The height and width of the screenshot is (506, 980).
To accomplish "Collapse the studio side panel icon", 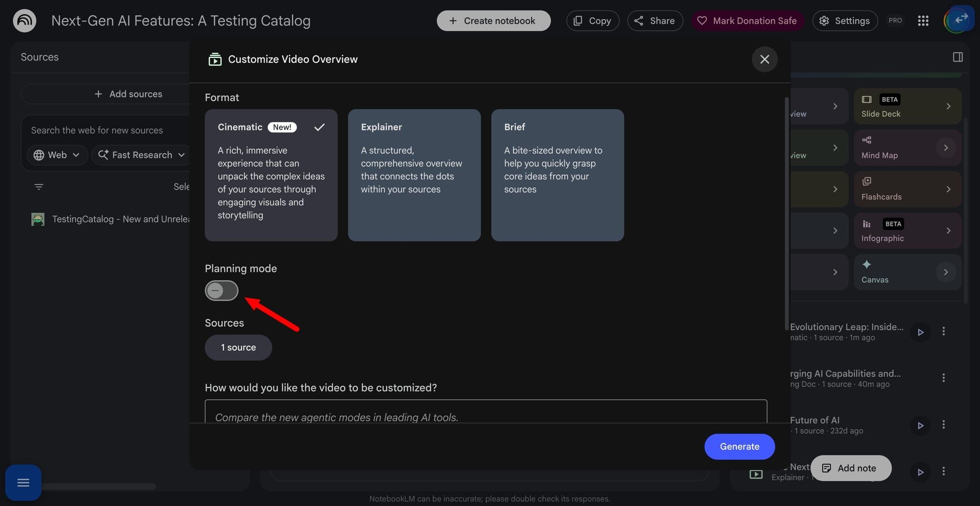I will [958, 57].
